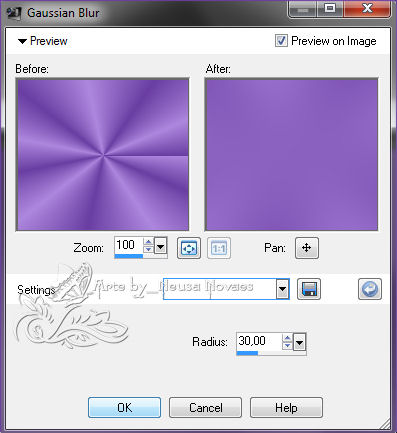Screen dimensions: 397x433
Task: Click the Cancel button
Action: [205, 407]
